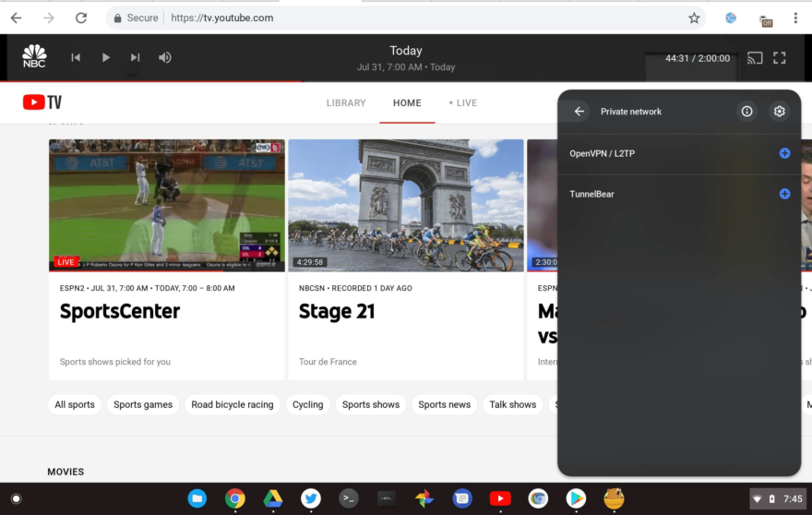This screenshot has width=812, height=515.
Task: Open Files app from shelf
Action: pos(197,498)
